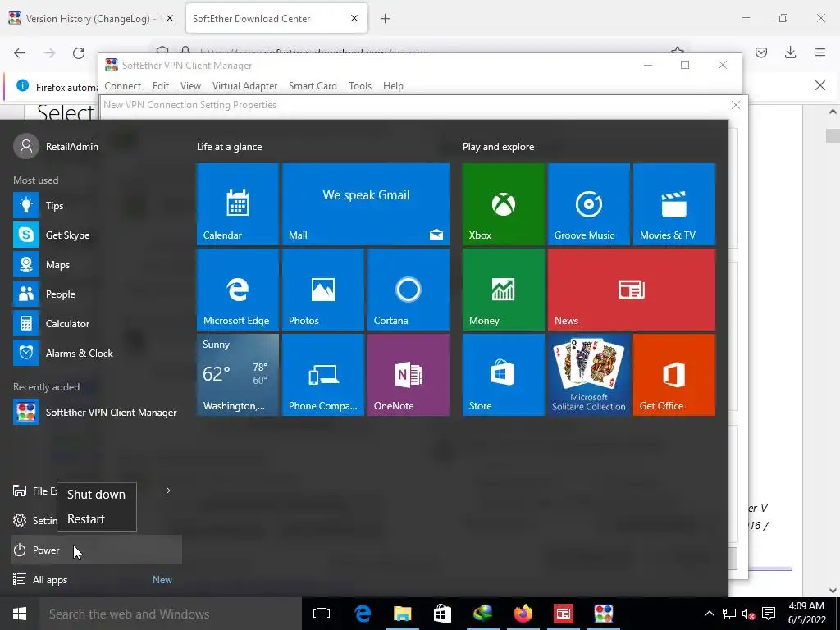The width and height of the screenshot is (840, 630).
Task: Open Virtual Adapter menu
Action: (244, 85)
